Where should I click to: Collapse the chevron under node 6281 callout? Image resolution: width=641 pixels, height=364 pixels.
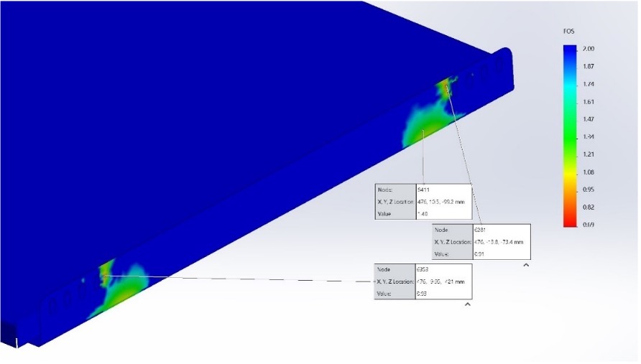pos(526,266)
